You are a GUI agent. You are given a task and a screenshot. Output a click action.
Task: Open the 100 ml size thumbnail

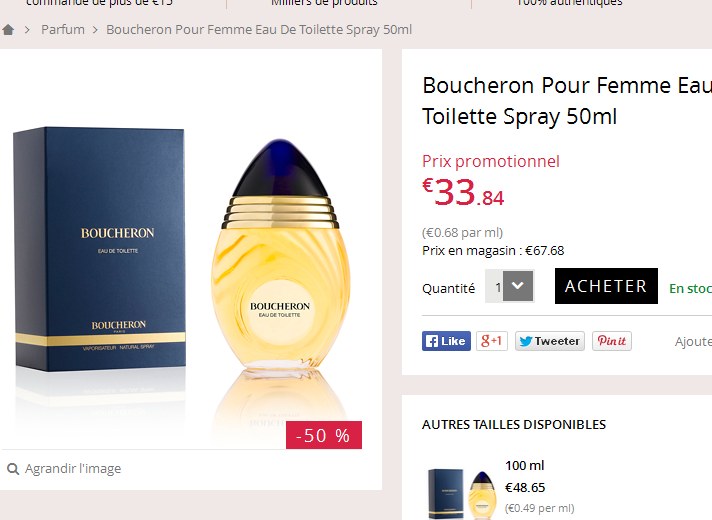click(x=461, y=494)
